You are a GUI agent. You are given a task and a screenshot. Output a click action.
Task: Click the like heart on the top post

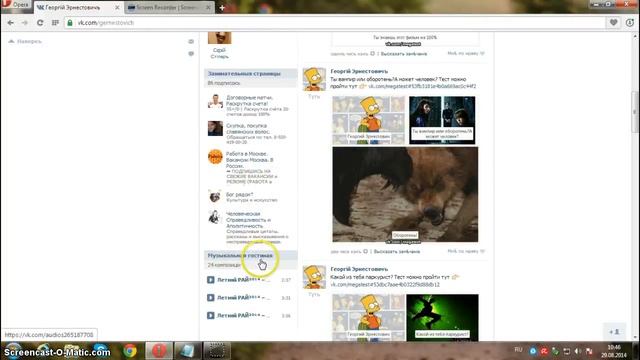(482, 53)
